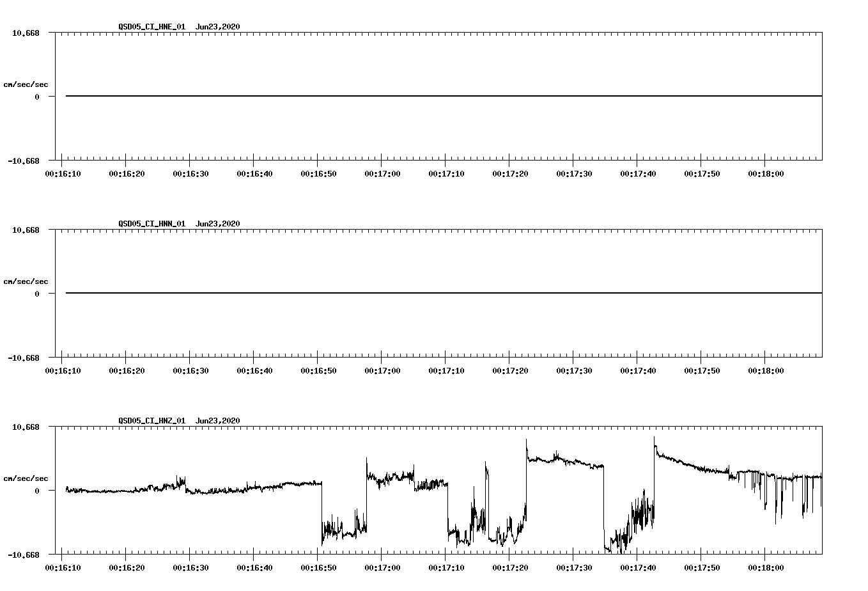868x591 pixels.
Task: Click time label 00:17:40 under HNE plot
Action: (x=638, y=174)
